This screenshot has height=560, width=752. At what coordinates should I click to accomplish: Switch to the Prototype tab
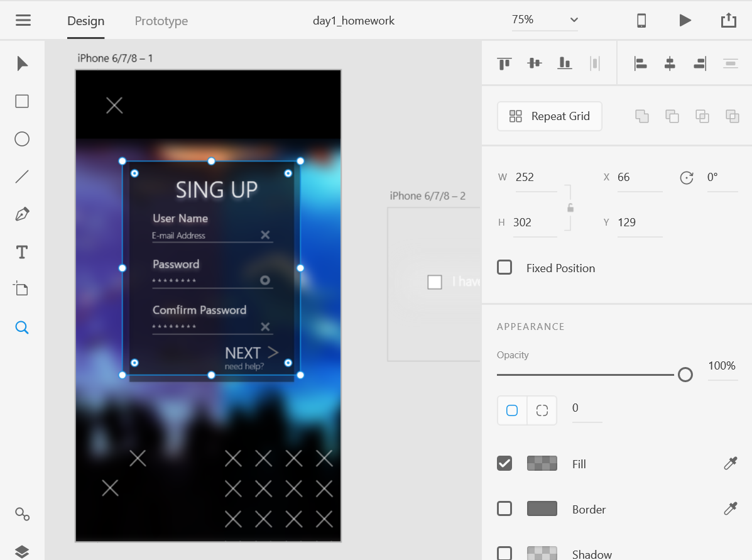[161, 21]
